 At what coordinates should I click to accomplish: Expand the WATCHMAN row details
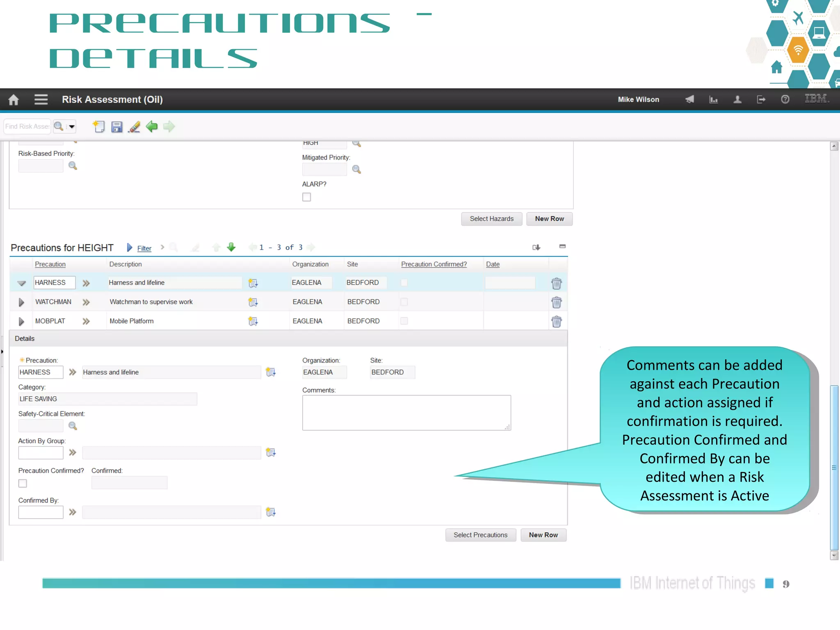[x=21, y=302]
